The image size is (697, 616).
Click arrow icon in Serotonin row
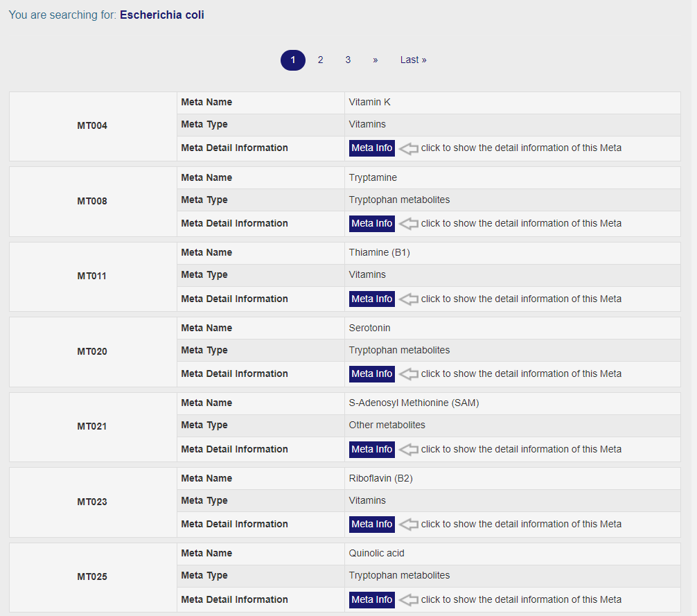[409, 373]
